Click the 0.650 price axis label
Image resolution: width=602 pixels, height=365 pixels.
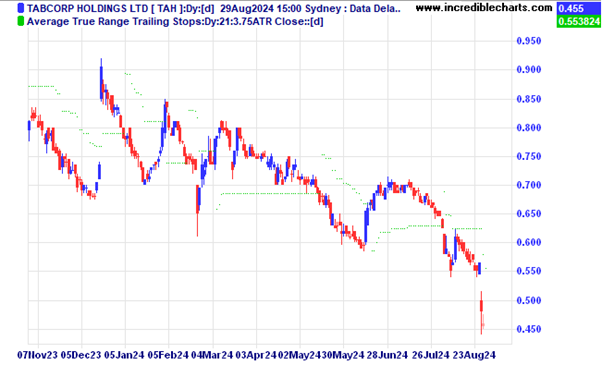529,214
